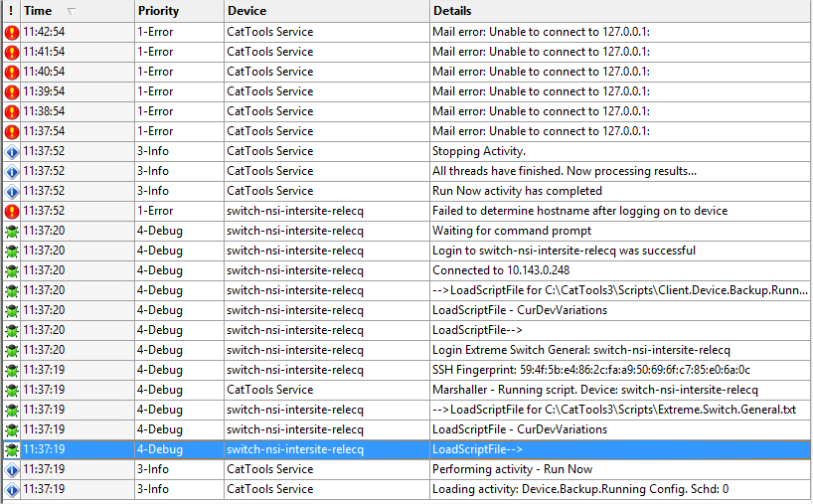
Task: Click the debug icon beside Client.Device.Backup LoadScriptFile row
Action: 11,291
